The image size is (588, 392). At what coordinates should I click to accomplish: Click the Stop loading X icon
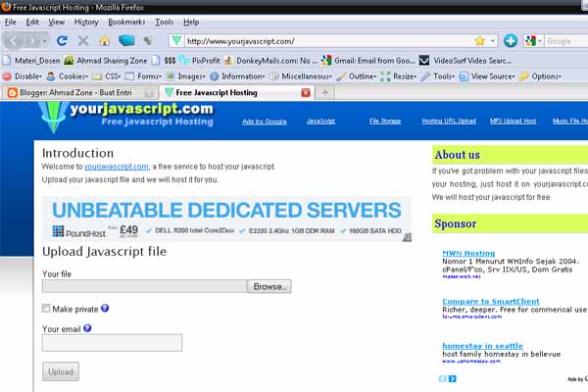83,40
